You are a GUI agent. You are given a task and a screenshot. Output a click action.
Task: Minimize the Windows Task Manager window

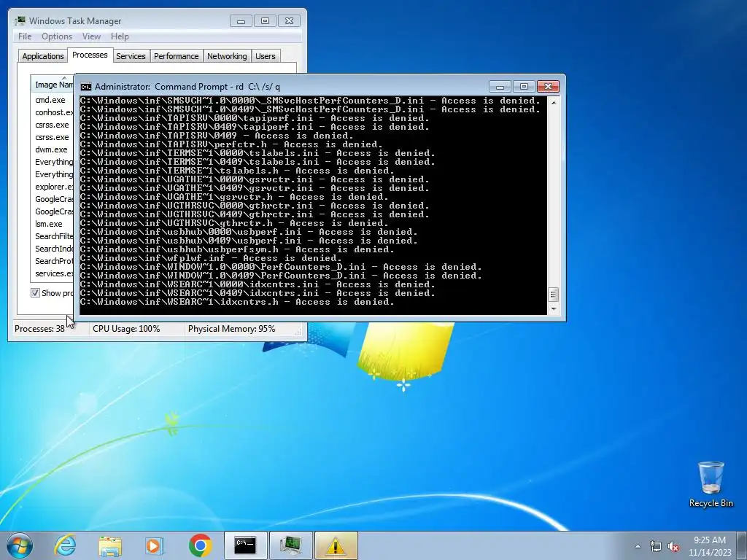pos(241,21)
